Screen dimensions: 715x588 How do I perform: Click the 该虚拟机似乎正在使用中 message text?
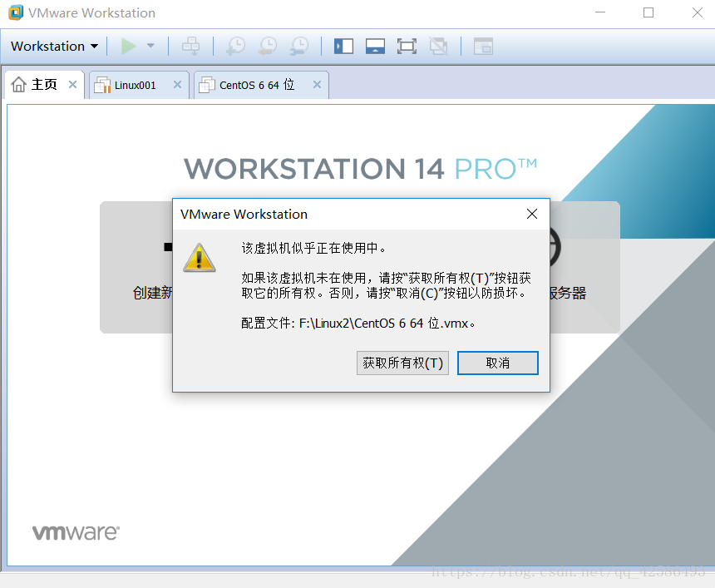click(313, 248)
